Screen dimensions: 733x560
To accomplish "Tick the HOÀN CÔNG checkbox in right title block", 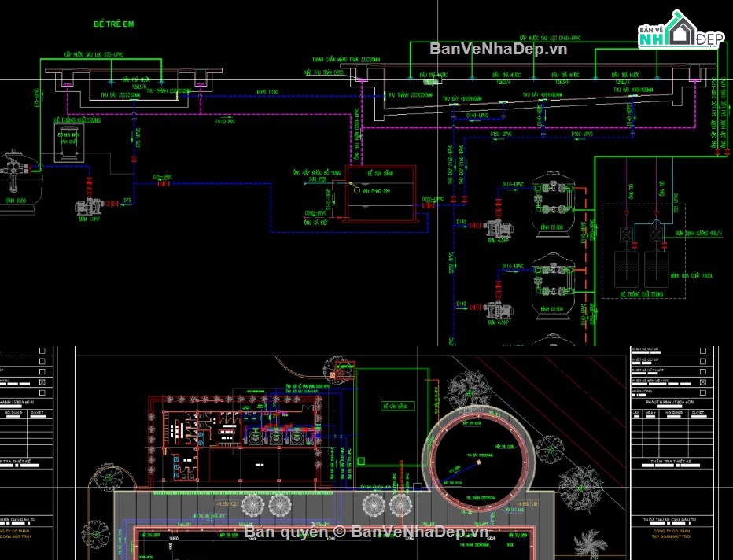I will tap(702, 392).
